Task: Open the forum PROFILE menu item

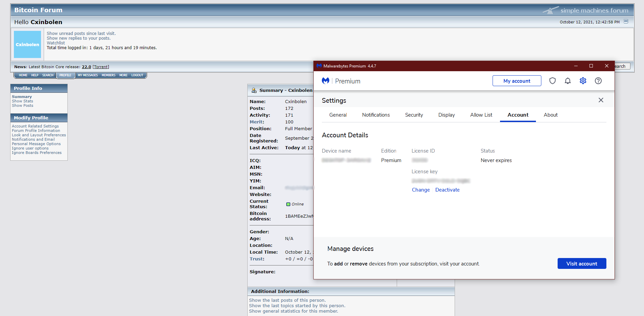Action: pos(65,75)
